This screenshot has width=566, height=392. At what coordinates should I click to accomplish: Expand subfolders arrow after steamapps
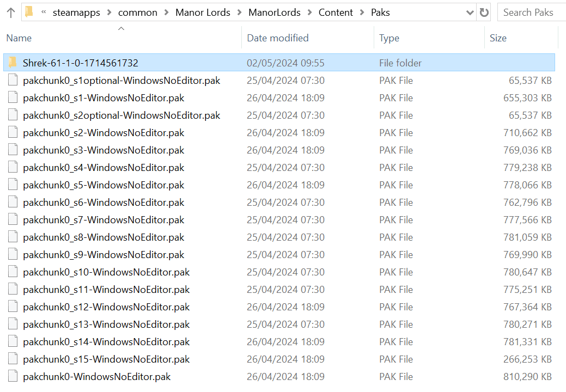[x=109, y=13]
